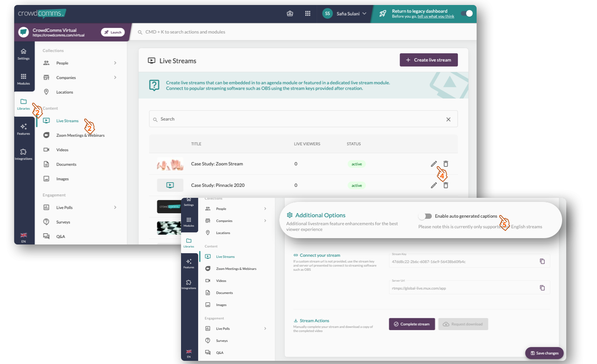Viewport: 597px width, 364px height.
Task: Click the Launch button
Action: tap(113, 32)
